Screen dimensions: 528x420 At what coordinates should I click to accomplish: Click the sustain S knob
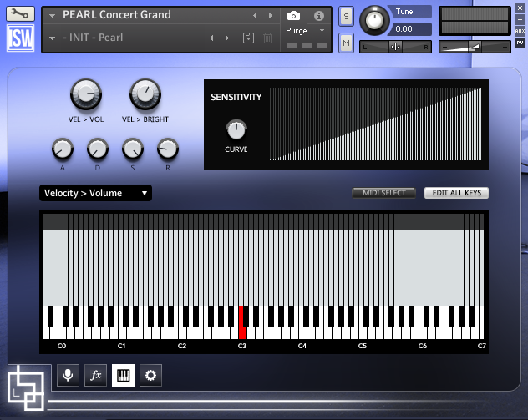point(133,149)
